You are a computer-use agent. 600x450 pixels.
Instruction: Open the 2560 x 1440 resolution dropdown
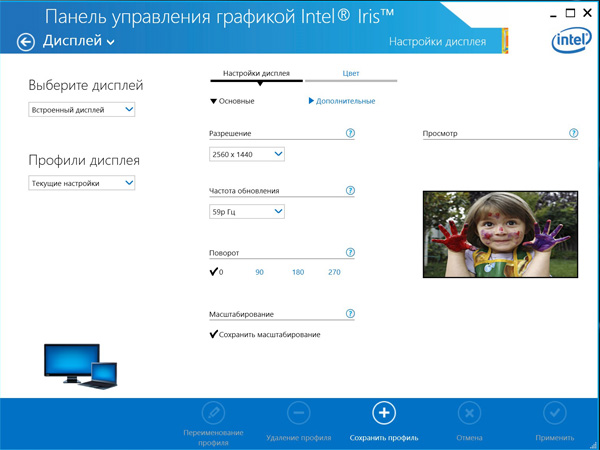[247, 154]
